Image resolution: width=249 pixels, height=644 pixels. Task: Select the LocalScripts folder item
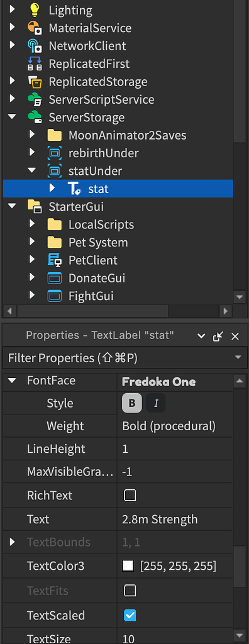(101, 225)
